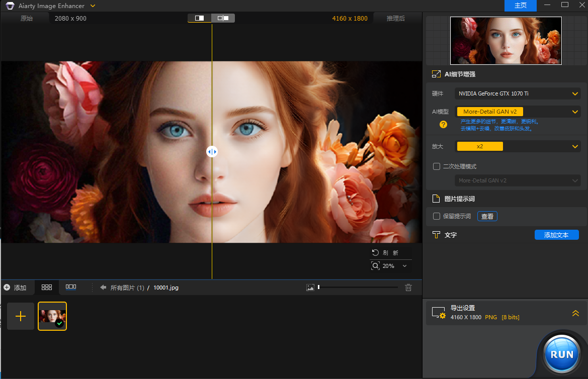
Task: Go to the 主页 home tab
Action: click(520, 5)
